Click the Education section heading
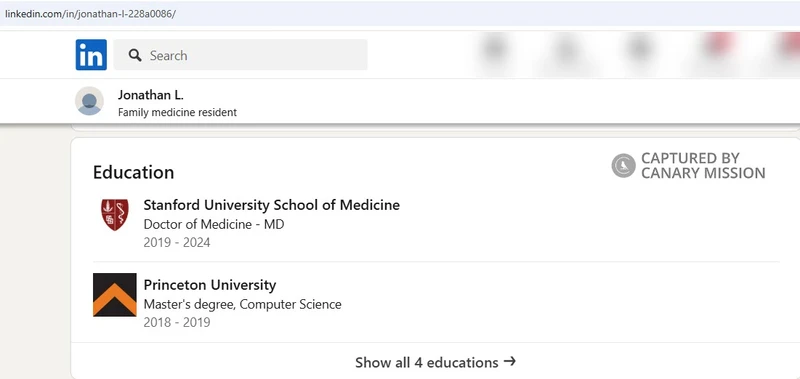The width and height of the screenshot is (800, 379). 134,172
